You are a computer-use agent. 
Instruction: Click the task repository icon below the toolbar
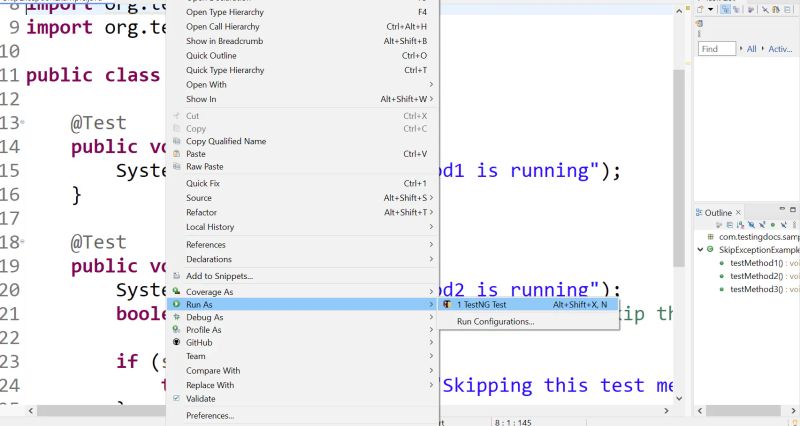click(699, 23)
